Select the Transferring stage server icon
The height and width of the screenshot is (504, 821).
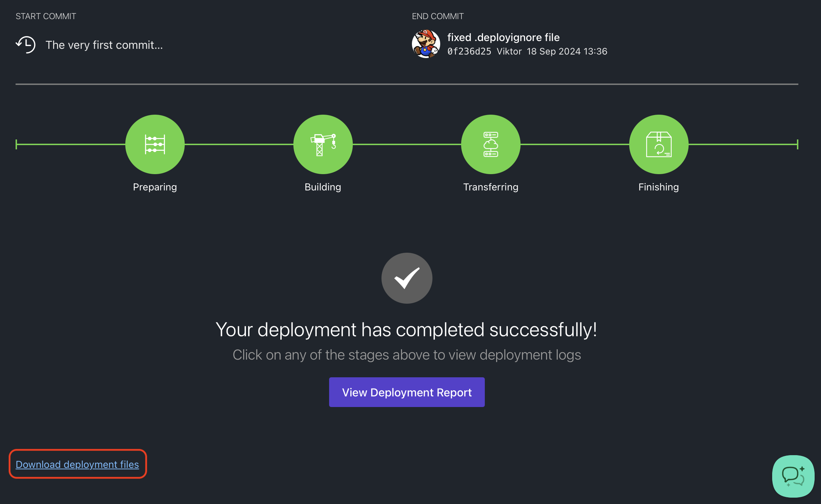click(490, 144)
